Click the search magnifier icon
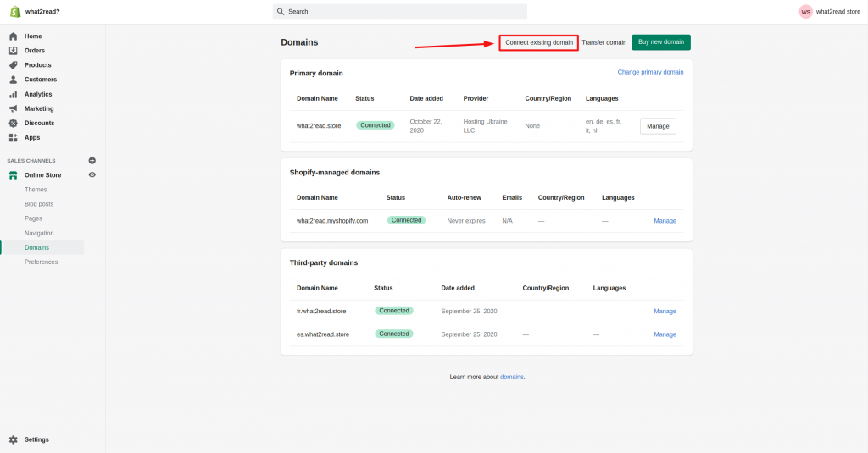Image resolution: width=868 pixels, height=453 pixels. [281, 12]
